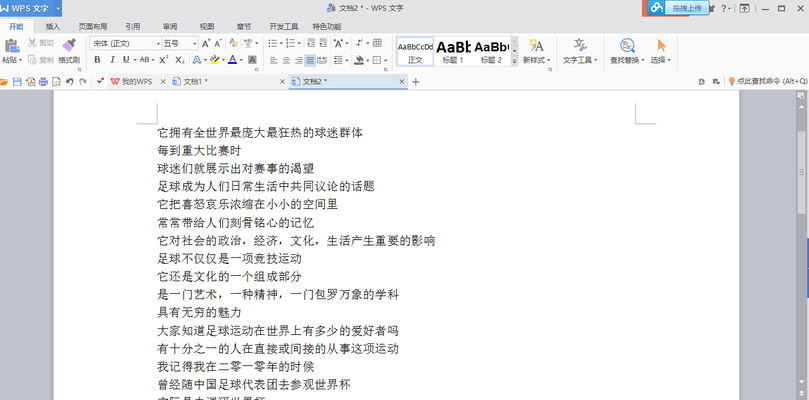Viewport: 809px width, 400px height.
Task: Increase paragraph indent icon
Action: 323,43
